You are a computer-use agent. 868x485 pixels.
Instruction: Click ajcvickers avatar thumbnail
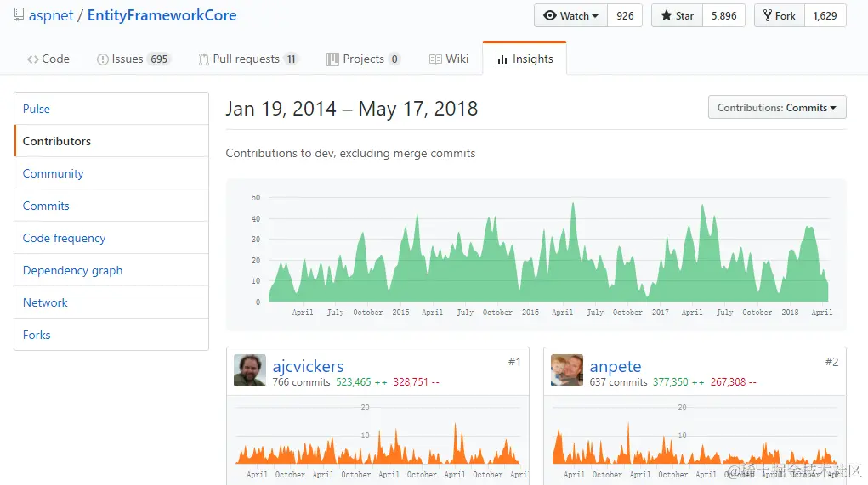point(250,370)
